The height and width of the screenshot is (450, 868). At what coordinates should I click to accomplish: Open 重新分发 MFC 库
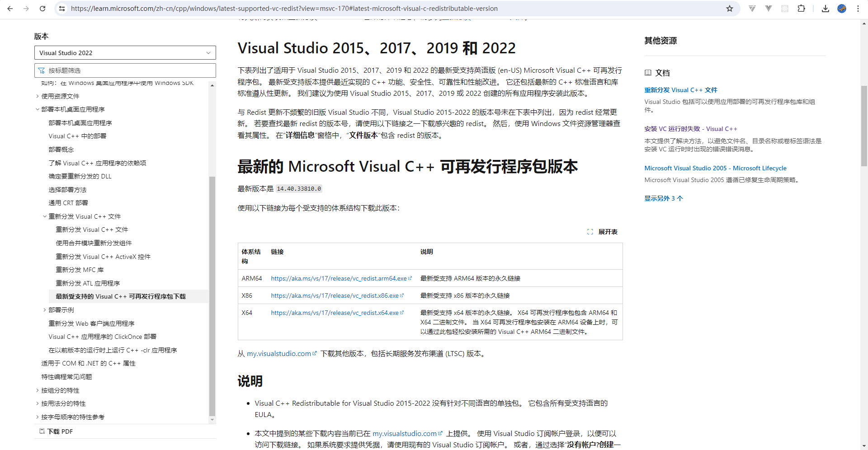(80, 270)
